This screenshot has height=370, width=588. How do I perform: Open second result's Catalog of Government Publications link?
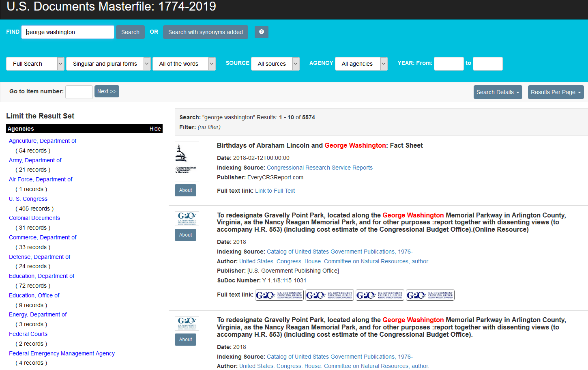coord(340,252)
